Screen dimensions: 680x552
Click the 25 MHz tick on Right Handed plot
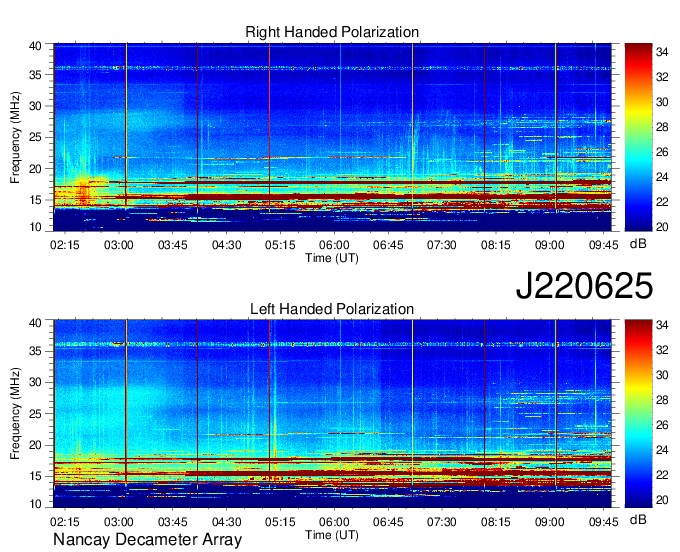tap(36, 137)
